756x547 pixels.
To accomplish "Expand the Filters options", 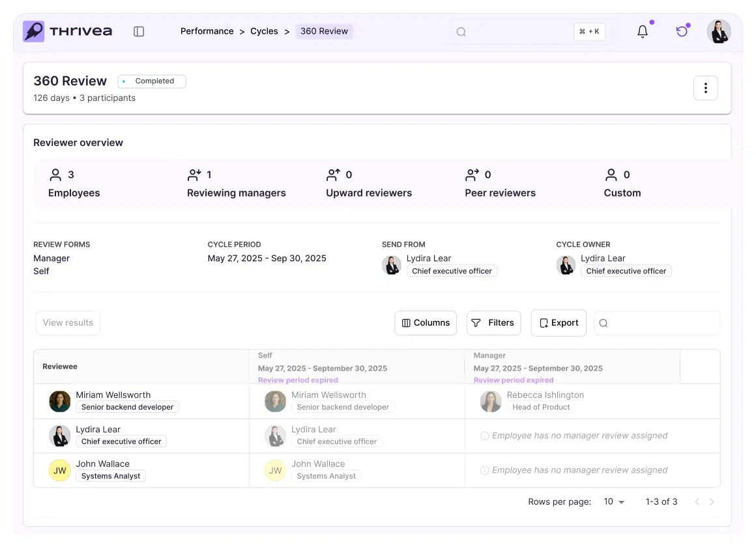I will pyautogui.click(x=493, y=323).
